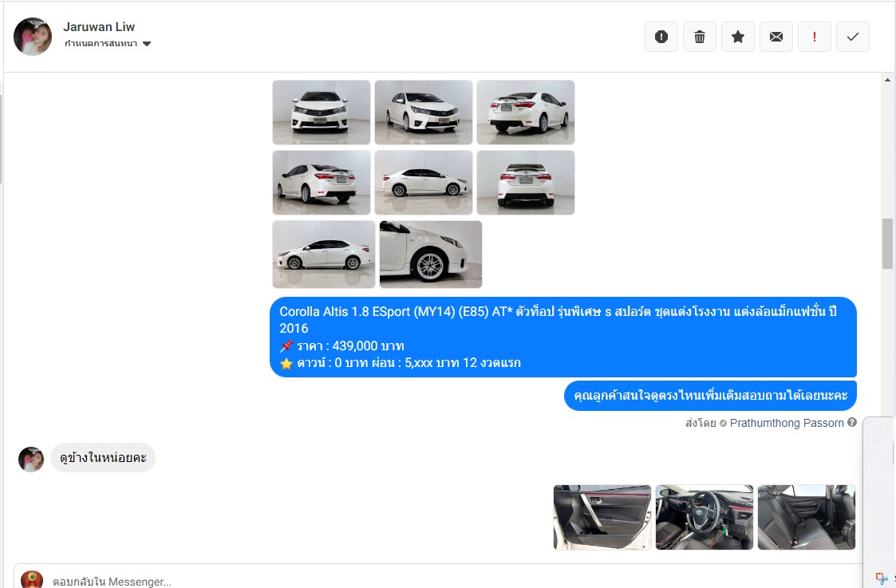Flag conversation with red exclamation icon
This screenshot has height=588, width=896.
815,37
